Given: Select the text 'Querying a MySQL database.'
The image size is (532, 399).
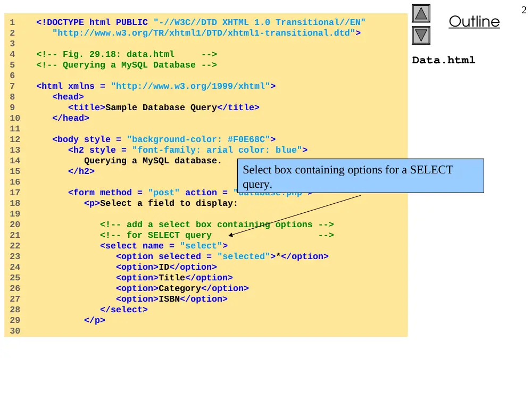Looking at the screenshot, I should point(153,161).
